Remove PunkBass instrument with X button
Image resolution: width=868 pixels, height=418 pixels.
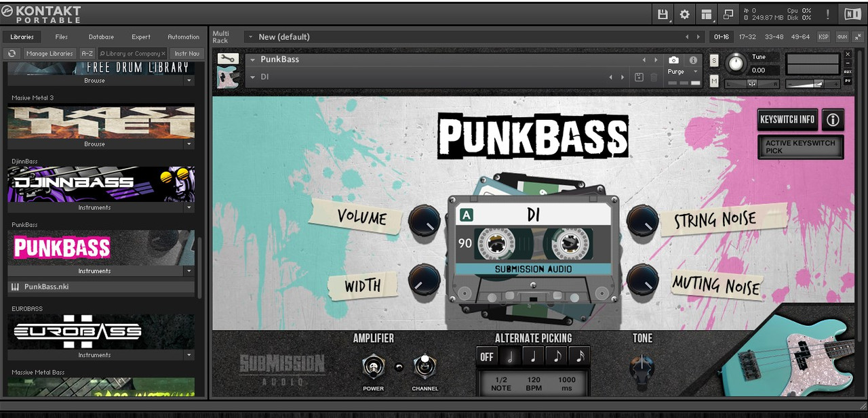pyautogui.click(x=848, y=54)
